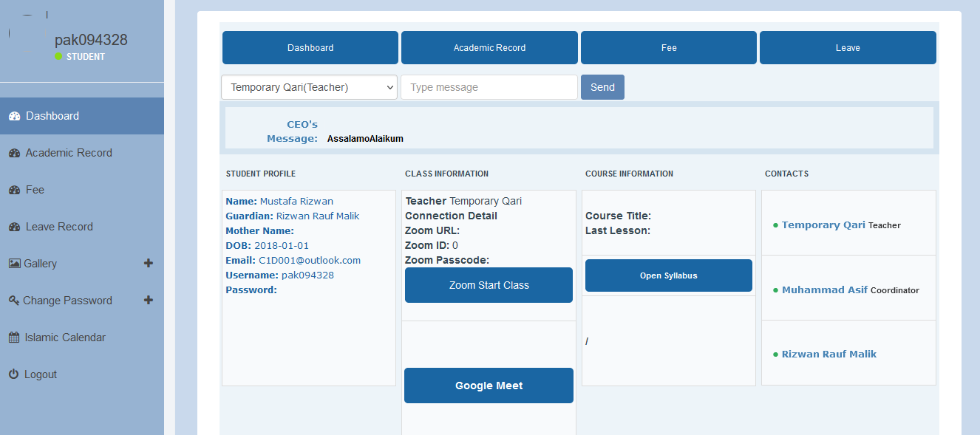Click the AssalamoAlaikum CEO message text
The height and width of the screenshot is (435, 980).
coord(365,139)
